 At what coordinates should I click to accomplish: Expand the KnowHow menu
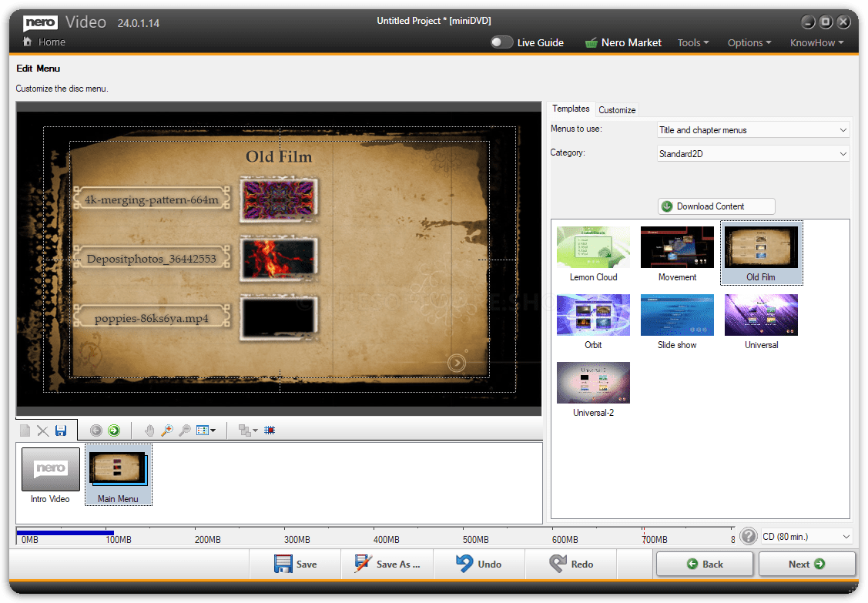pos(816,42)
